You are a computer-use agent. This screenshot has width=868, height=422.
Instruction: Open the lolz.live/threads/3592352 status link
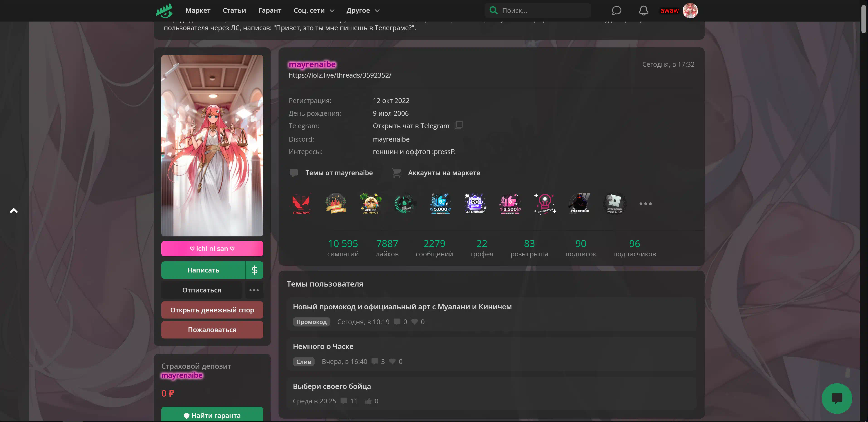[340, 75]
